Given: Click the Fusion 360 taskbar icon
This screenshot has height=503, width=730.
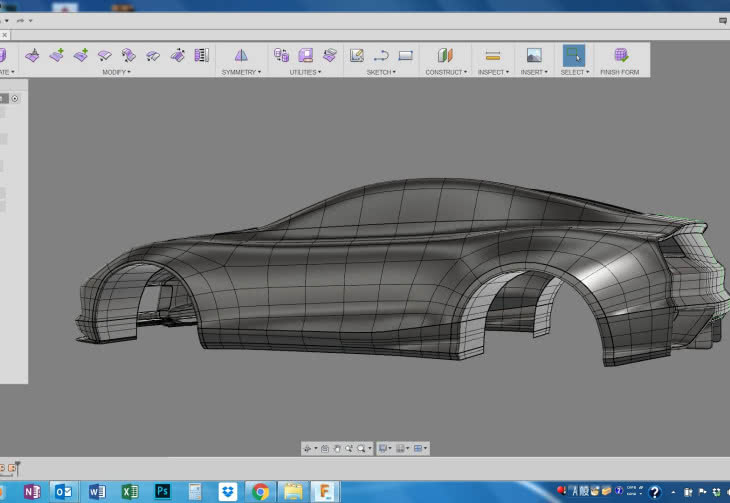Looking at the screenshot, I should coord(325,491).
